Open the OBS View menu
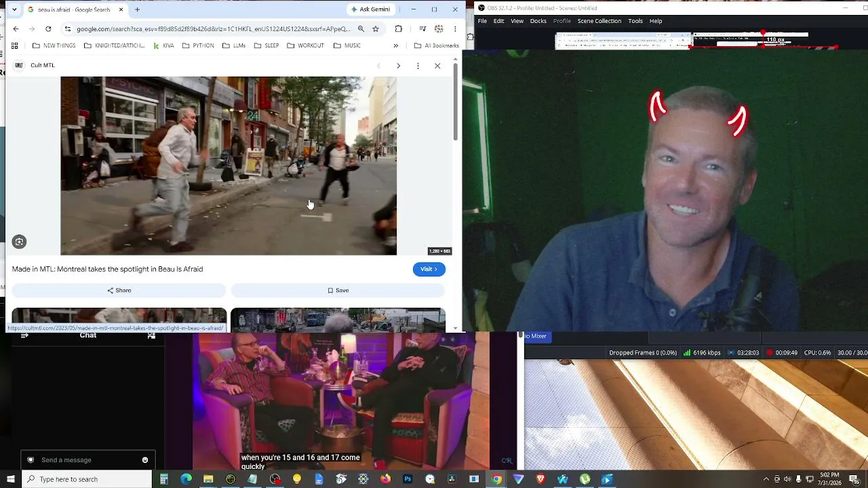 (517, 21)
